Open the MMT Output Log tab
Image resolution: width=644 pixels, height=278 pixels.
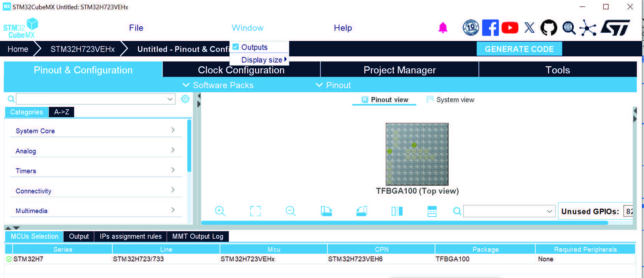(x=198, y=236)
